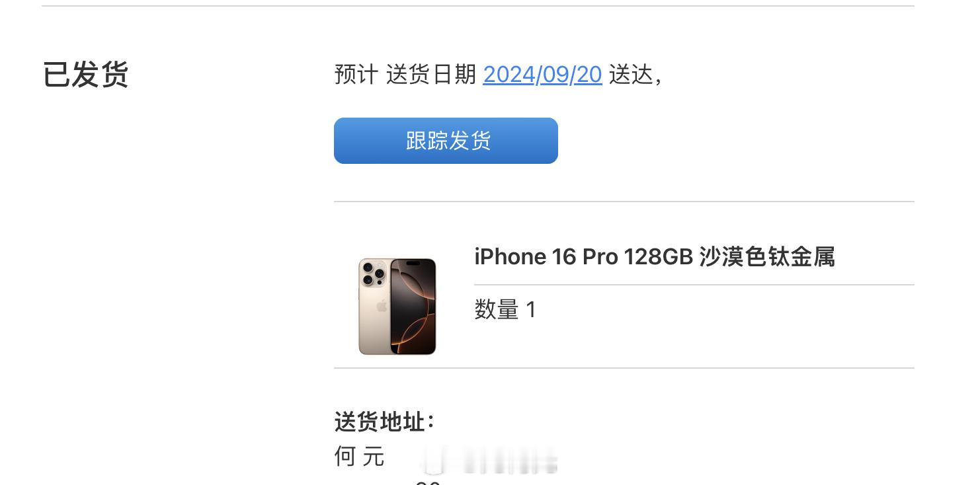The width and height of the screenshot is (980, 485).
Task: Click the 预计 送货日期 text
Action: point(405,75)
